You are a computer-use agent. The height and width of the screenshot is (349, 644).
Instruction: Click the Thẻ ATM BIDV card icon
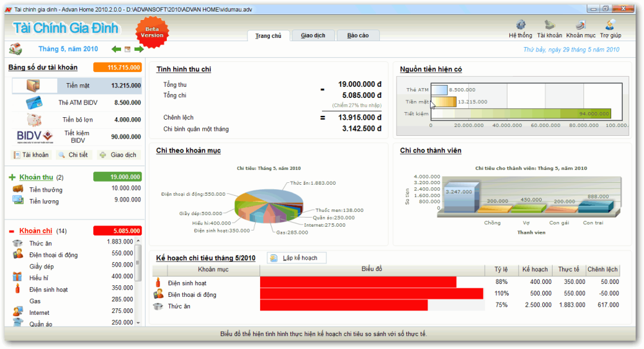(x=33, y=102)
